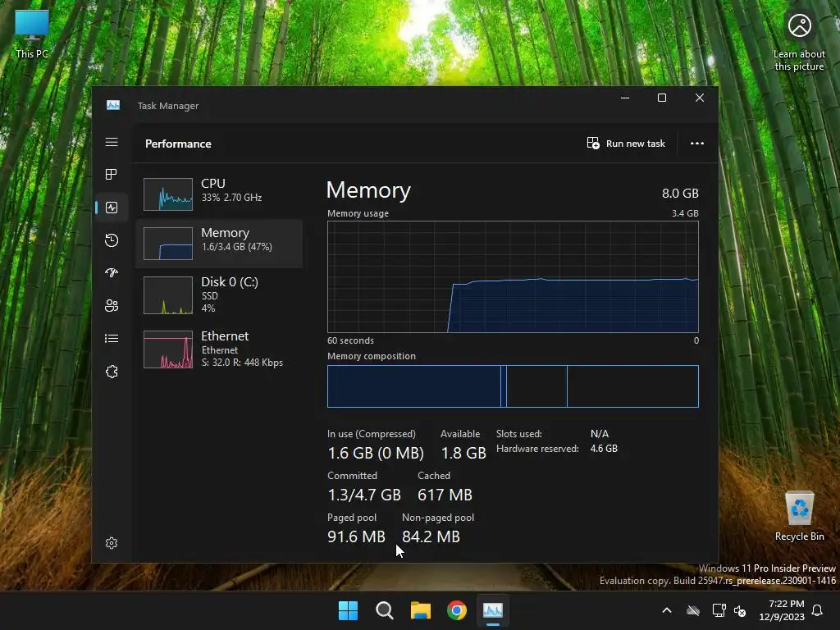Click the 1.3/4.7 GB Committed value

[x=364, y=495]
